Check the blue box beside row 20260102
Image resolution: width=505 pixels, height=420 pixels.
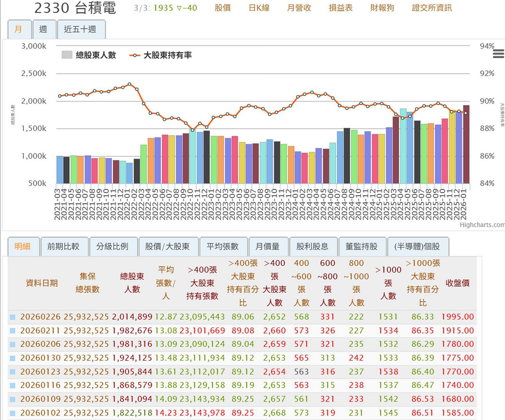13,413
